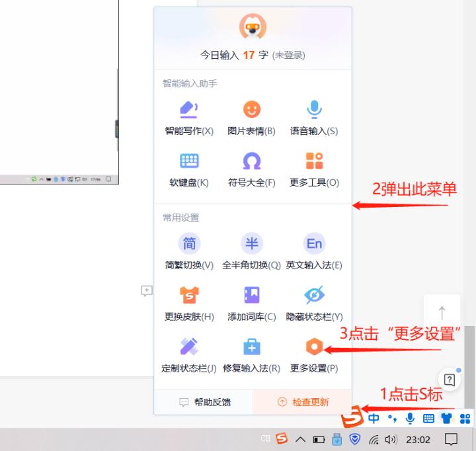This screenshot has height=451, width=476.
Task: Change skin (更换皮肤) option
Action: [189, 304]
